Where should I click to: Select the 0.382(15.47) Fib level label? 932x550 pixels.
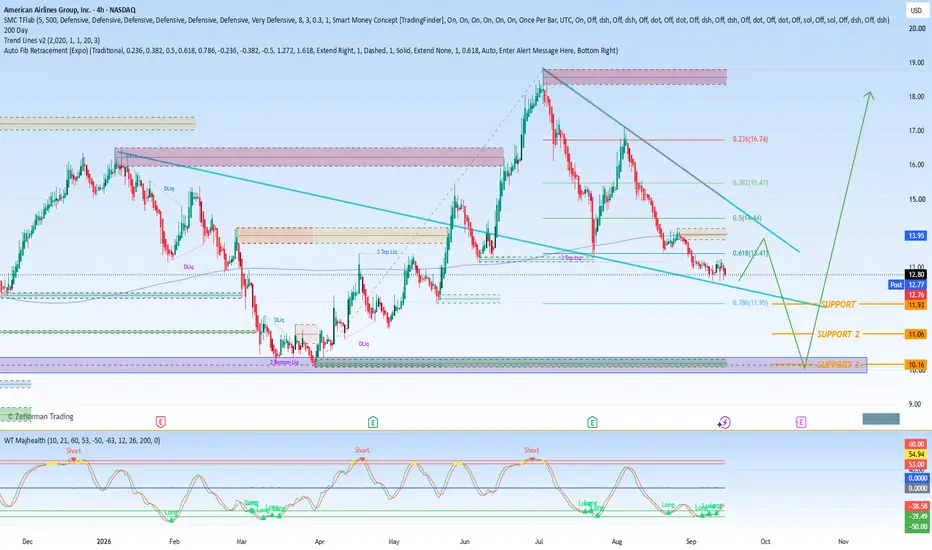pos(750,183)
